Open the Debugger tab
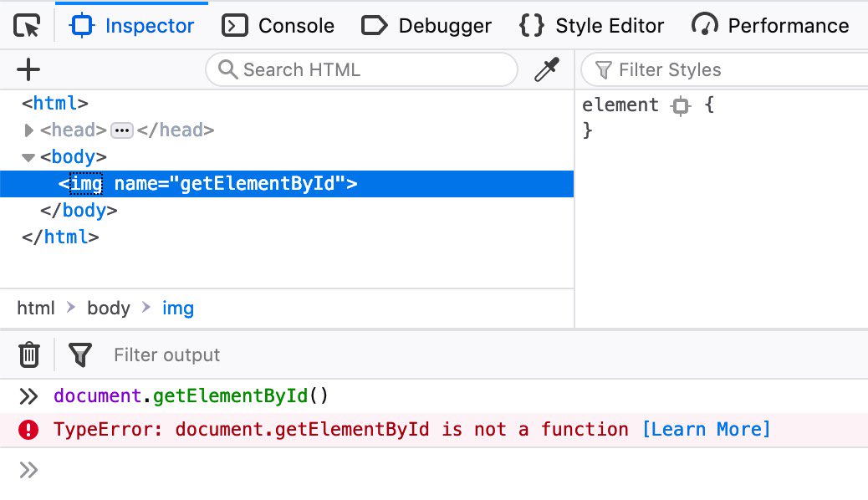This screenshot has height=500, width=868. 426,25
